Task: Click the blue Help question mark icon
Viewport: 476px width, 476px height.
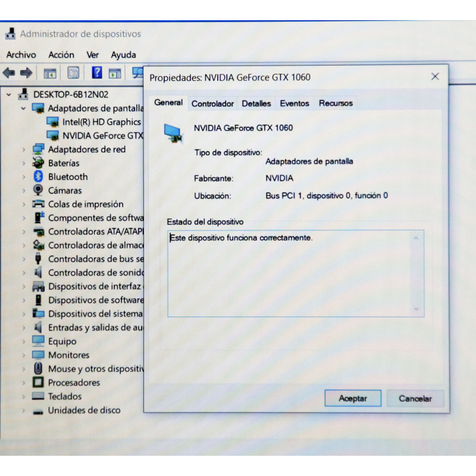Action: [96, 73]
